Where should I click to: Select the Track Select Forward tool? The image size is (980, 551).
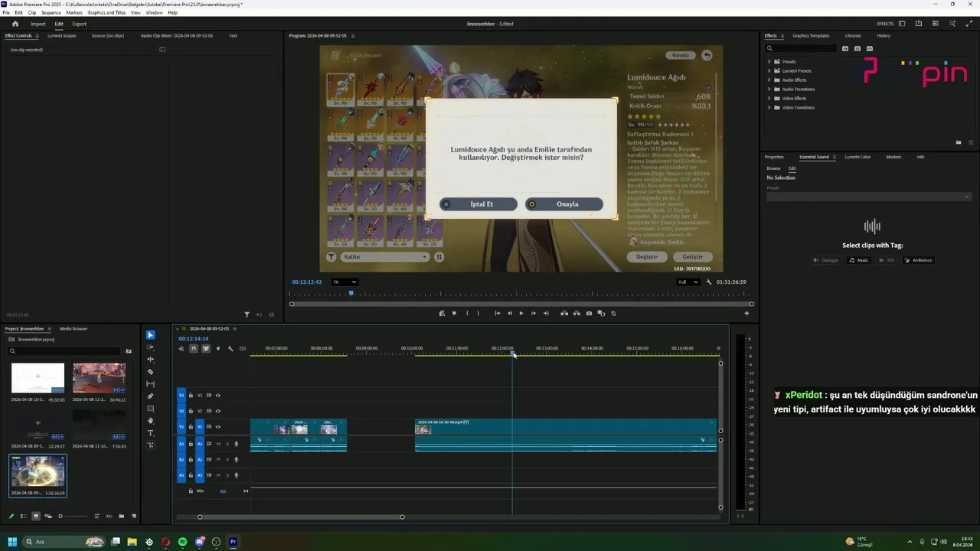tap(150, 347)
